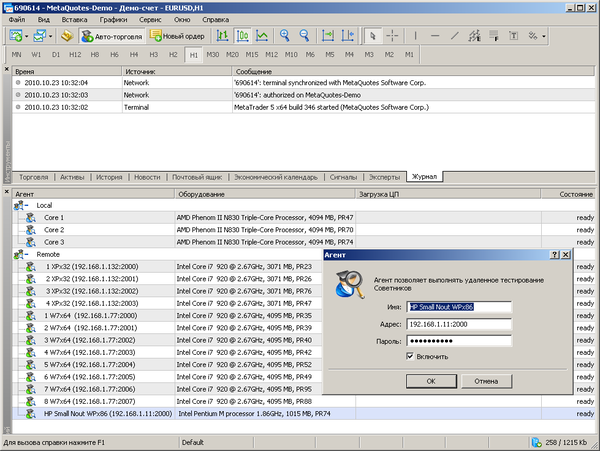The image size is (600, 451).
Task: Select the equidistant channel tool
Action: click(x=474, y=36)
